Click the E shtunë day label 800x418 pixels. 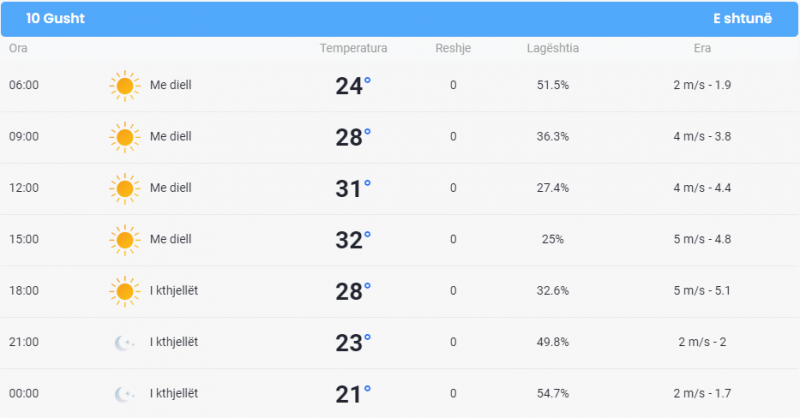742,18
